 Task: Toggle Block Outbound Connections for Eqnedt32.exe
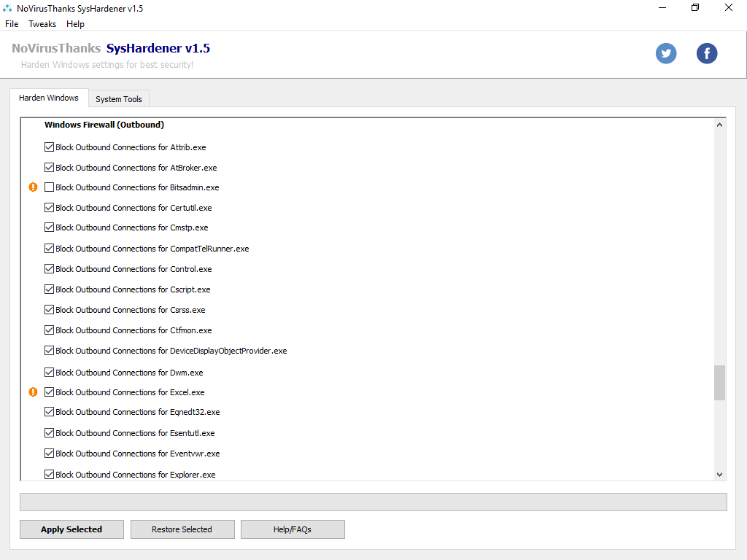49,411
